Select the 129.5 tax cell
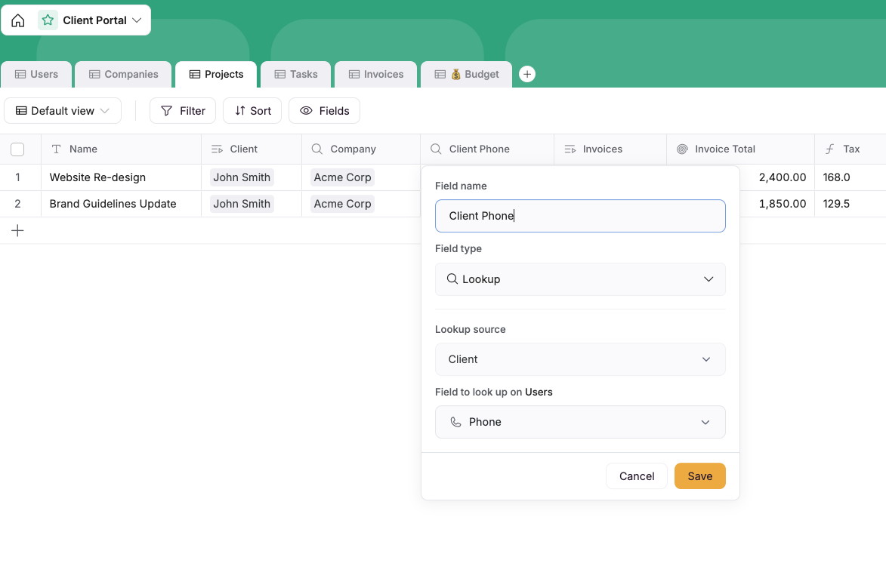Screen dimensions: 886x588 point(850,204)
